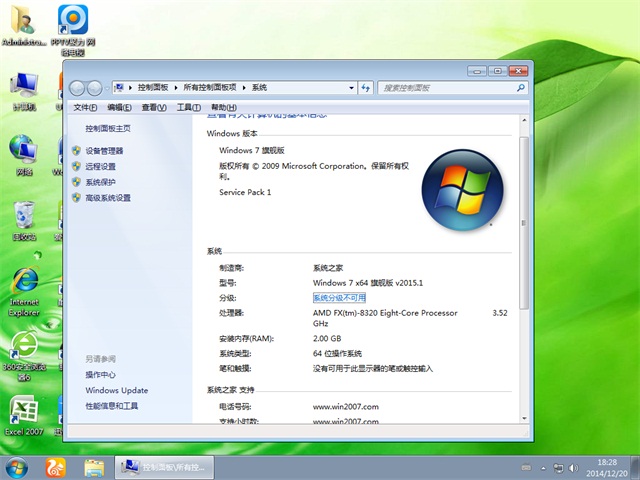This screenshot has height=480, width=640.
Task: Click 系统分级不可用 rating link
Action: point(339,298)
